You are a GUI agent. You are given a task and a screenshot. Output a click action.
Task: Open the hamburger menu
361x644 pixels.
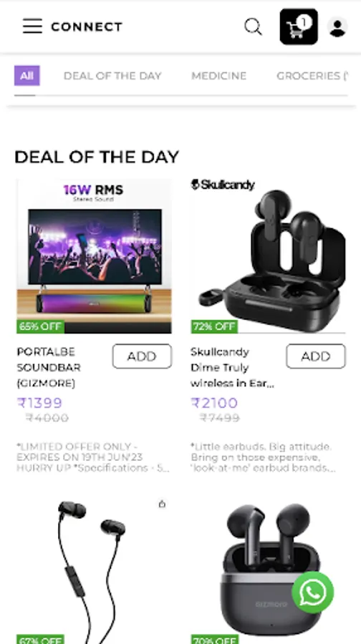(x=32, y=26)
